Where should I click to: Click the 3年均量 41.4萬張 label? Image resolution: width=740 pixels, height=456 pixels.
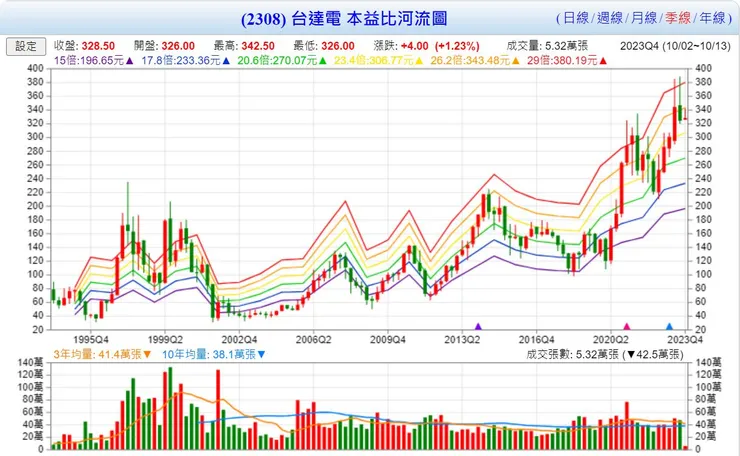coord(97,355)
